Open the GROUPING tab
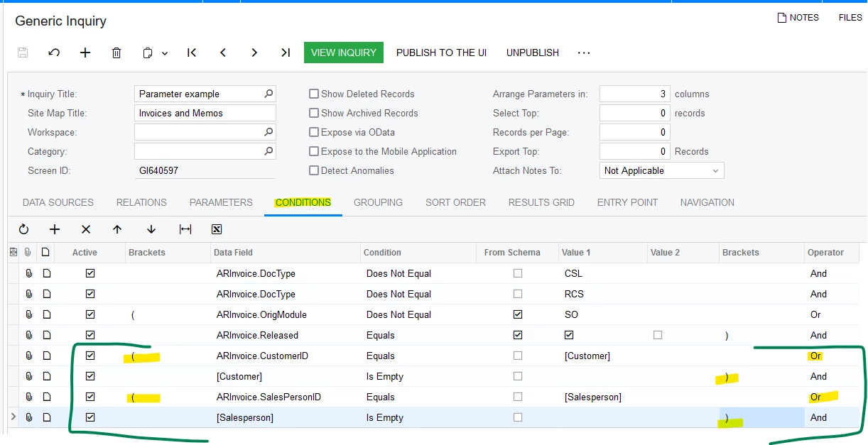Viewport: 868px width, 445px height. click(x=378, y=202)
